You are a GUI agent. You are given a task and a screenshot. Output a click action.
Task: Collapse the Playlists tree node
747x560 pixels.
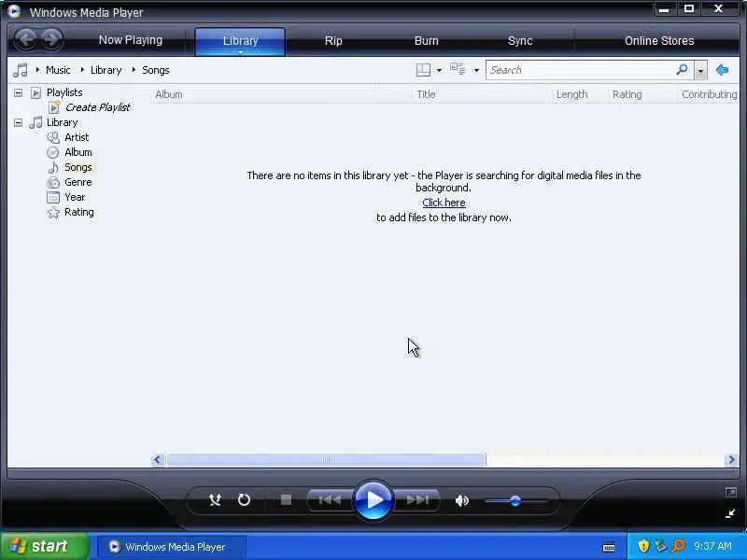pos(18,92)
